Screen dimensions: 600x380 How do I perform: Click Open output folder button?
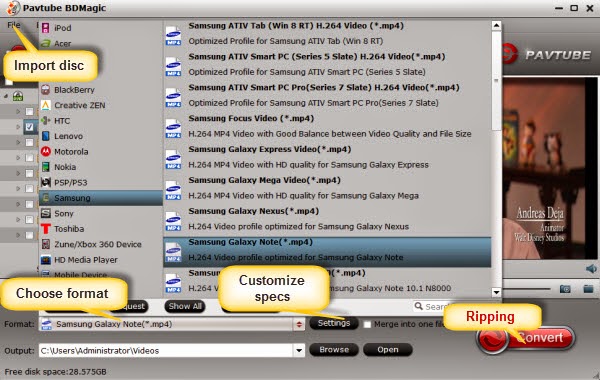click(388, 349)
